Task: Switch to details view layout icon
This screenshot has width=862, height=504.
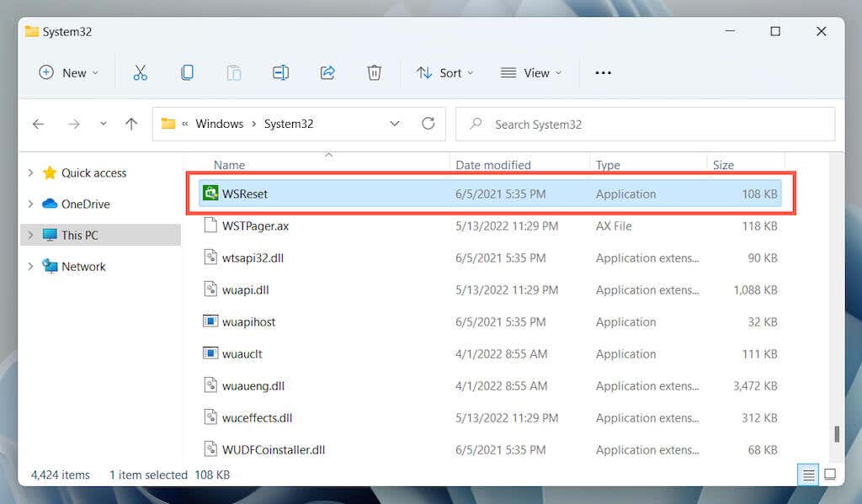Action: point(809,475)
